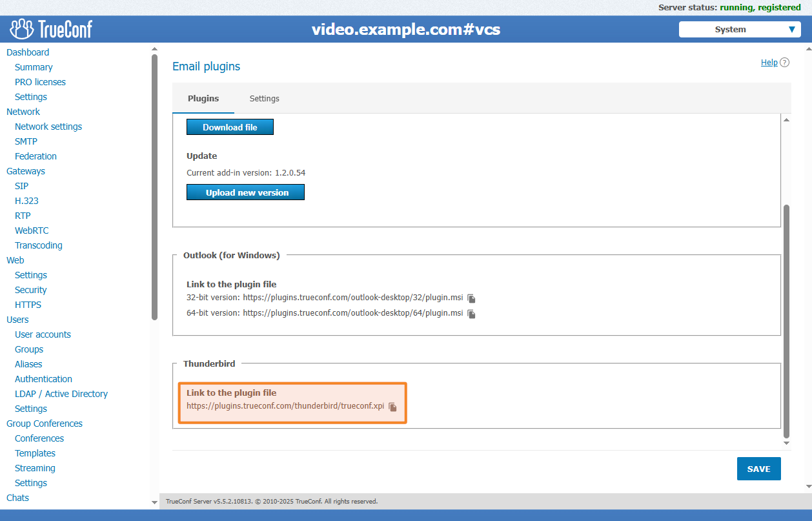Click the help question mark icon

click(785, 63)
